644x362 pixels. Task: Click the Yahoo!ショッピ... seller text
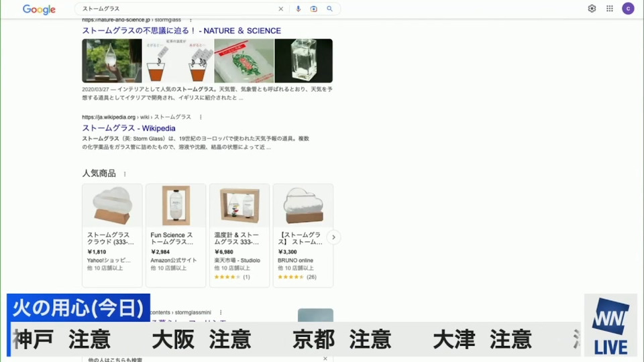[109, 260]
